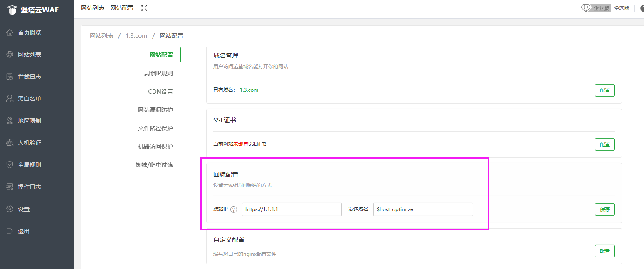Click the operation log icon
This screenshot has height=269, width=644.
point(10,187)
